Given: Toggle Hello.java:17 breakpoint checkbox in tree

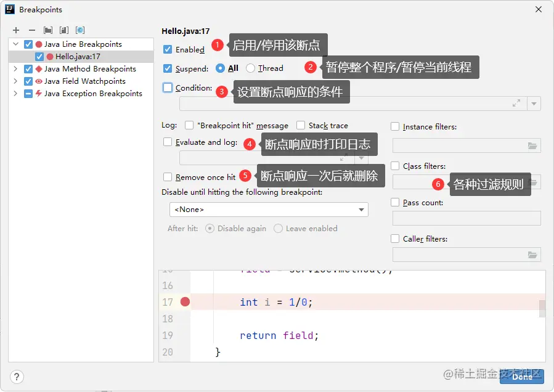Looking at the screenshot, I should (x=39, y=57).
